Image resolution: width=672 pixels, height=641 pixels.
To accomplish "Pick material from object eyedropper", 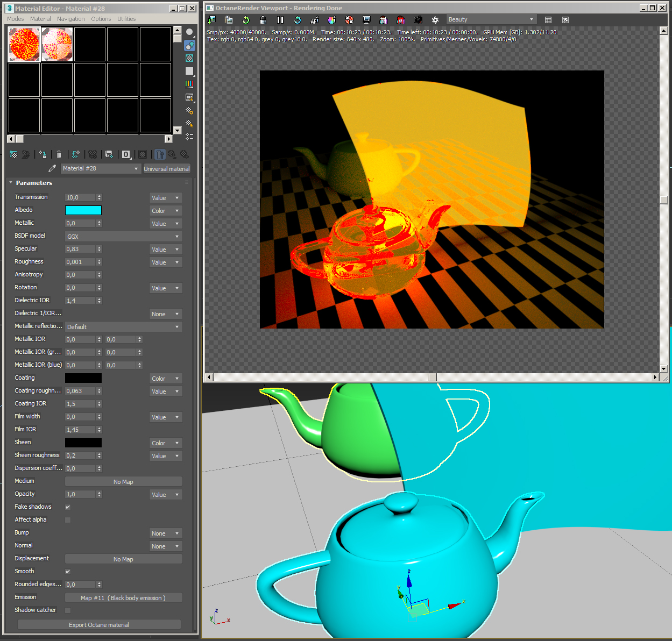I will click(52, 168).
